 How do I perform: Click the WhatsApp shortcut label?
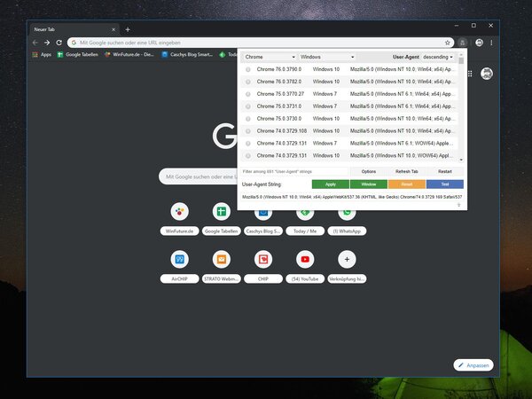pos(347,231)
